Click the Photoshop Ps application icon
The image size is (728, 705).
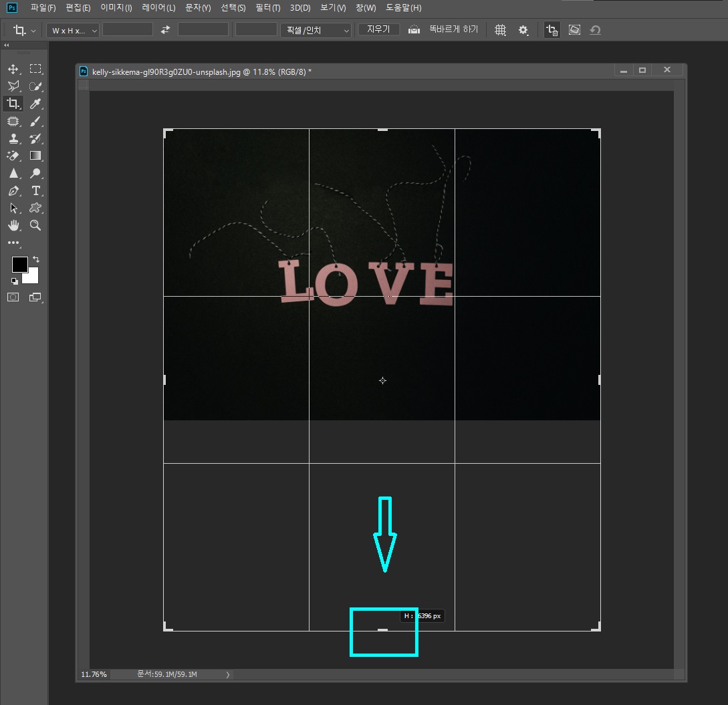12,8
